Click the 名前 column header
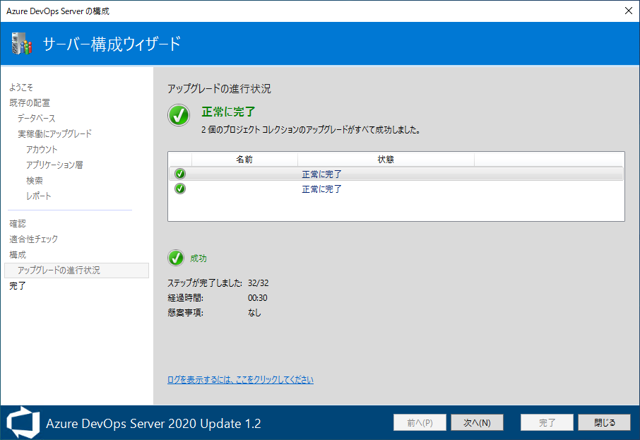The height and width of the screenshot is (440, 640). pos(244,159)
